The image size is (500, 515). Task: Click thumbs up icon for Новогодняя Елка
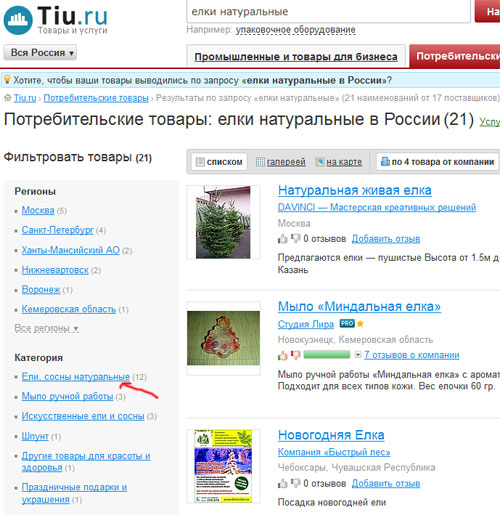[283, 483]
